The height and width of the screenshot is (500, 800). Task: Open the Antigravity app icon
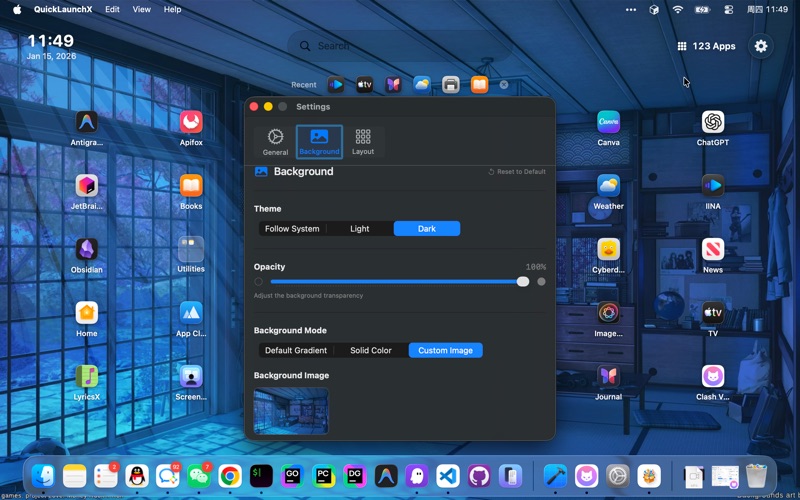[87, 122]
